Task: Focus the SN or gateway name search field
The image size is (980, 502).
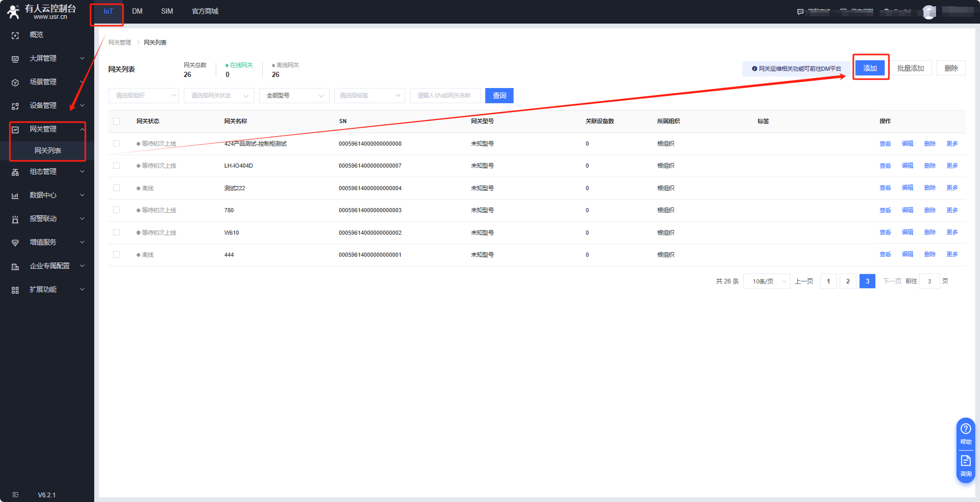Action: pyautogui.click(x=445, y=95)
